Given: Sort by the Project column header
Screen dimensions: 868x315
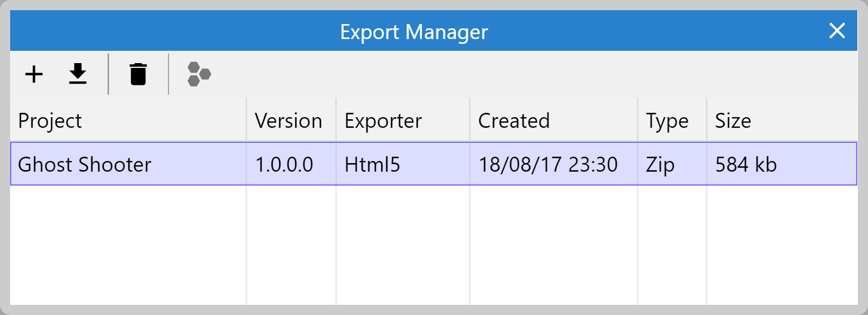Looking at the screenshot, I should 50,120.
